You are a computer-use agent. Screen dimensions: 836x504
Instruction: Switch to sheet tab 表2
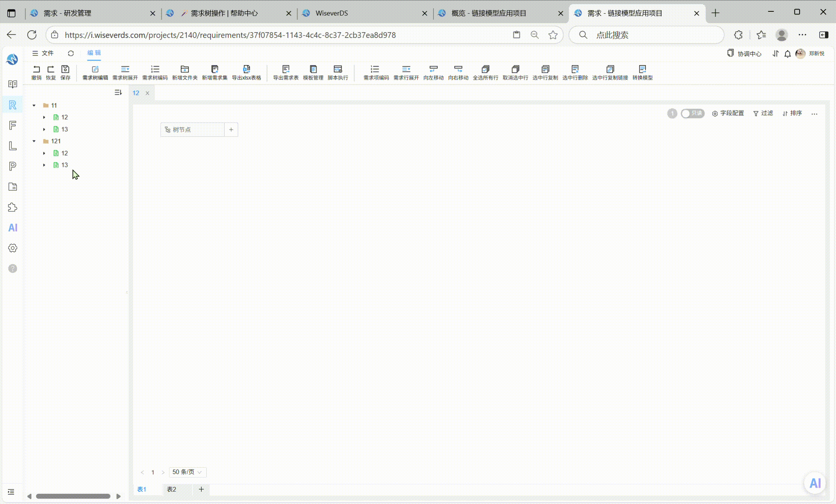click(172, 489)
